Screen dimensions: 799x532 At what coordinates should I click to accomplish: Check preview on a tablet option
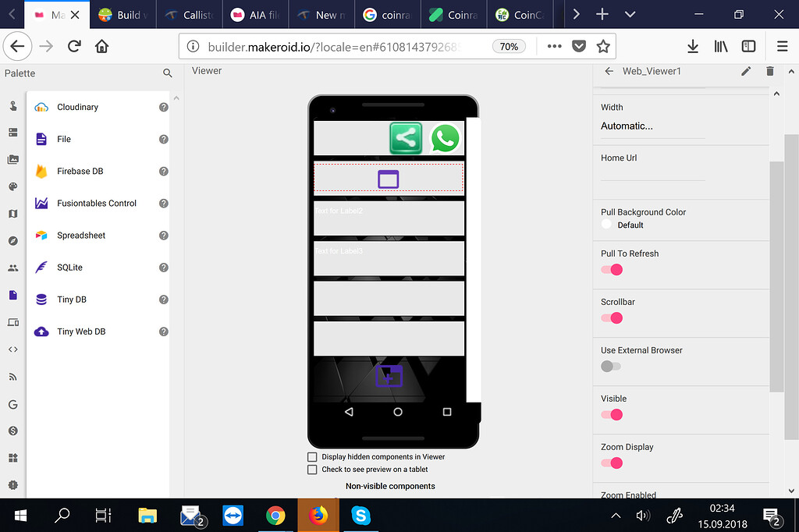coord(312,470)
